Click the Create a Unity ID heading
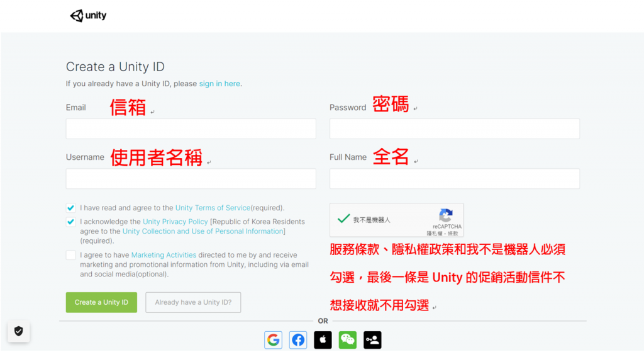 coord(116,67)
